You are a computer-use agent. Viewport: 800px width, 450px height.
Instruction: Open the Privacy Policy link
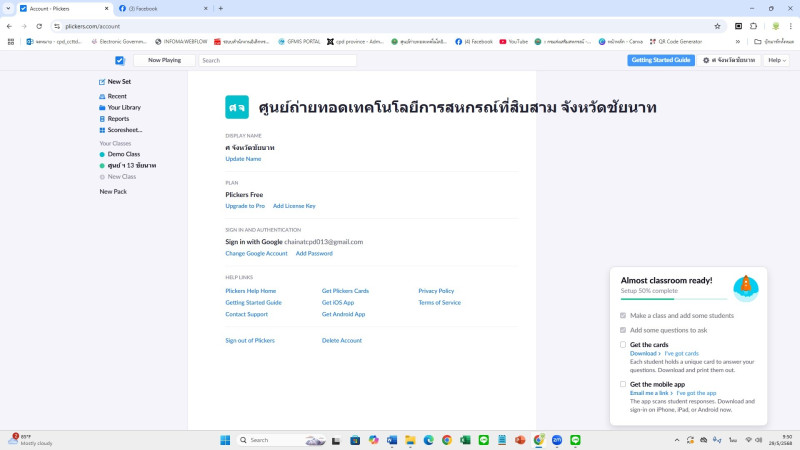click(436, 291)
